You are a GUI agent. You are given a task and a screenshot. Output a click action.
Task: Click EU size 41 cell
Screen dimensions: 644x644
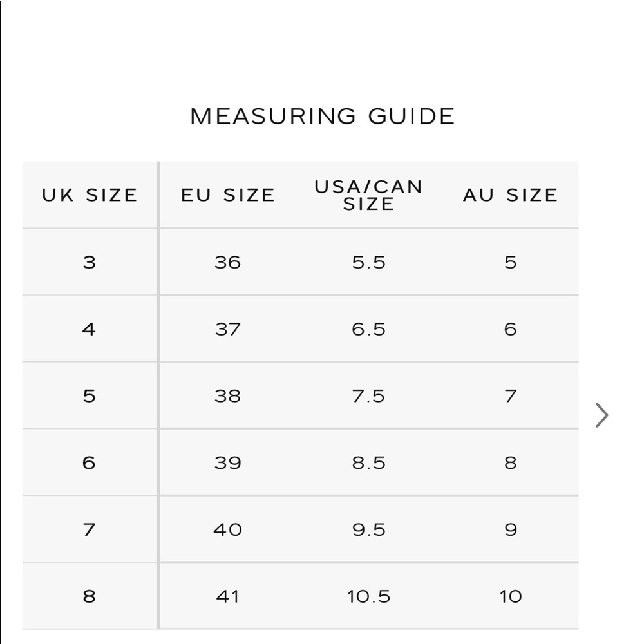point(228,596)
